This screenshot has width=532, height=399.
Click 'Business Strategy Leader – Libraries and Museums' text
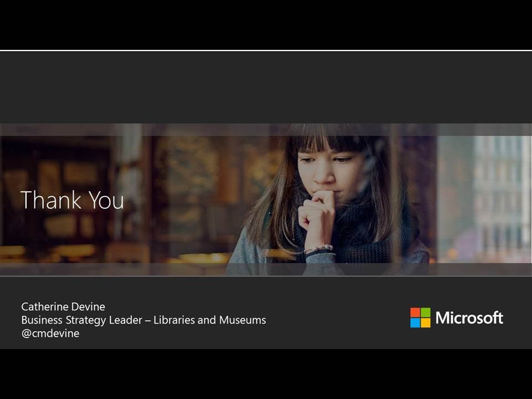[x=144, y=320]
